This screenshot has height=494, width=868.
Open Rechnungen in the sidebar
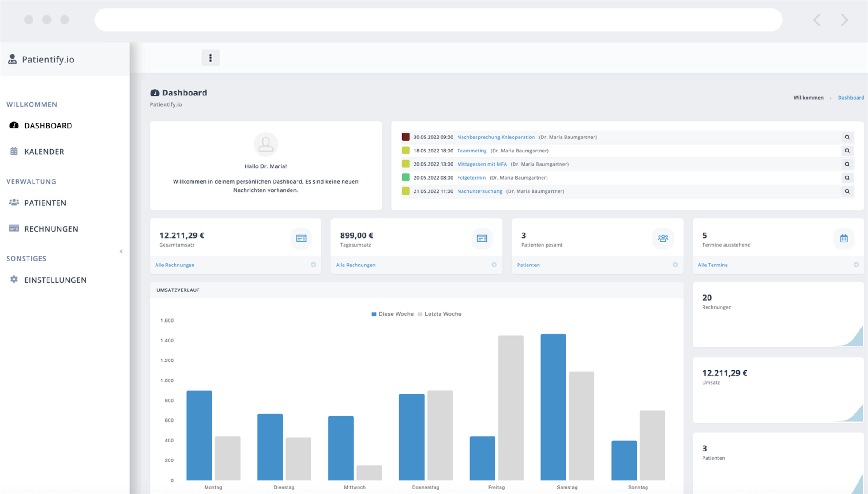(51, 229)
